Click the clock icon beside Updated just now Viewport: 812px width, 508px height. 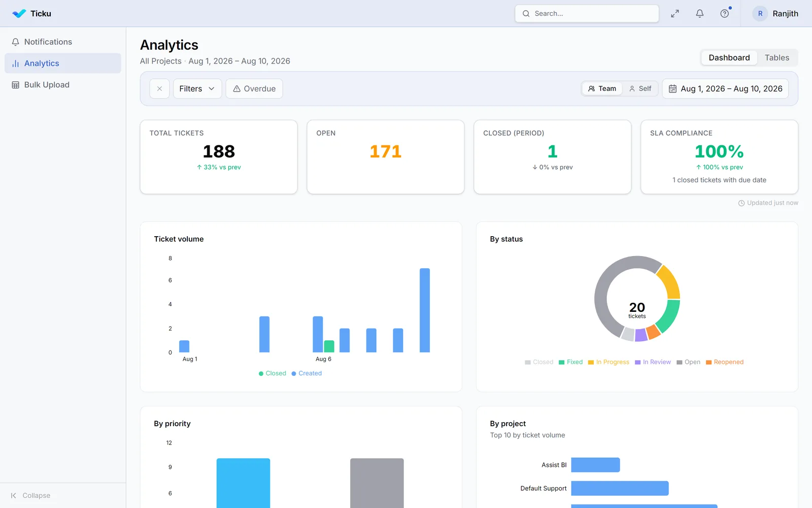point(741,203)
